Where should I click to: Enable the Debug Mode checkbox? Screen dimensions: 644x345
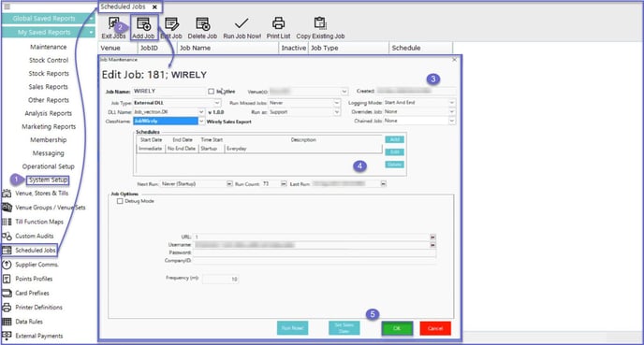120,201
